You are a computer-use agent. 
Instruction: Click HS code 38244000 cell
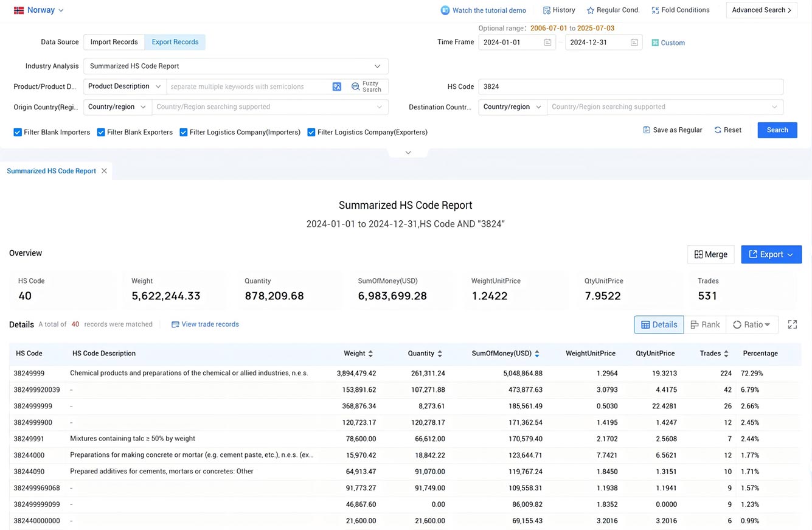[29, 455]
